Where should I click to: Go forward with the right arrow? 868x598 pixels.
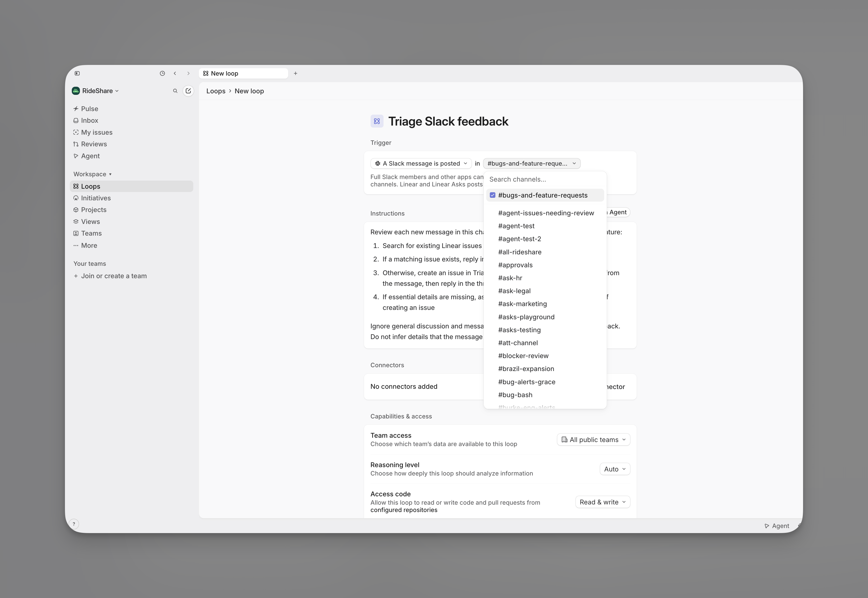coord(188,74)
